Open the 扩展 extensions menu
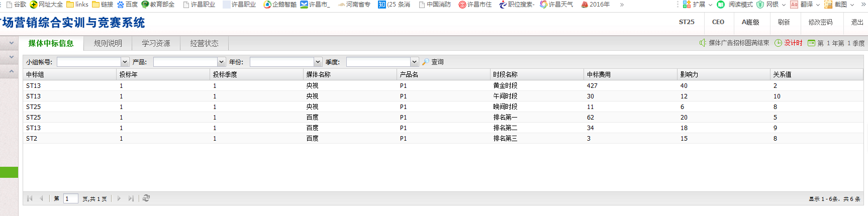Screen dimensions: 868x216 point(698,5)
